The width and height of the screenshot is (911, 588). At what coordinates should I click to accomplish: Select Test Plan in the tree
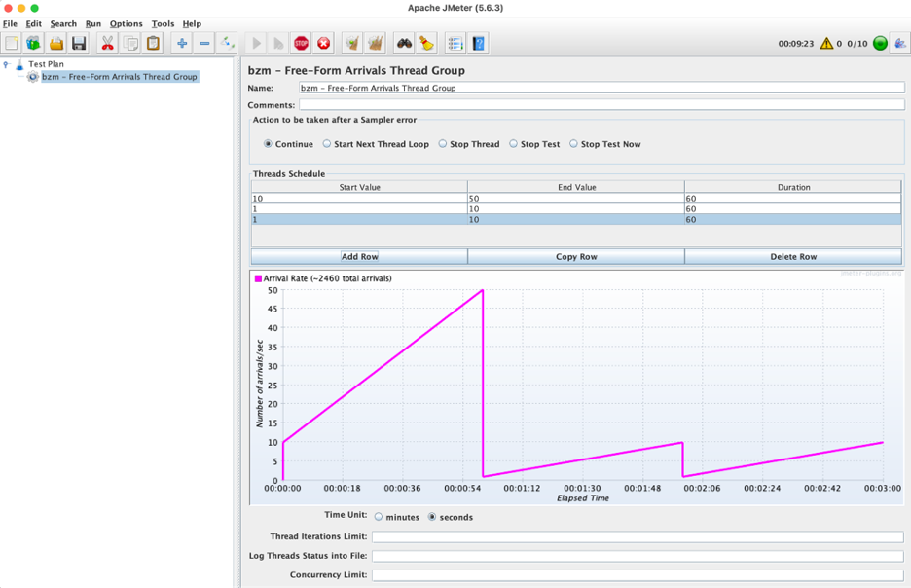46,64
